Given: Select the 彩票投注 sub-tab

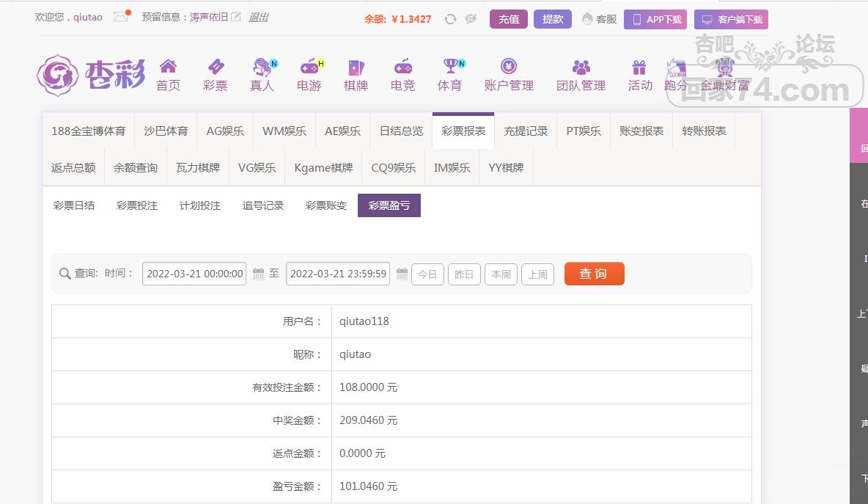Looking at the screenshot, I should tap(137, 205).
